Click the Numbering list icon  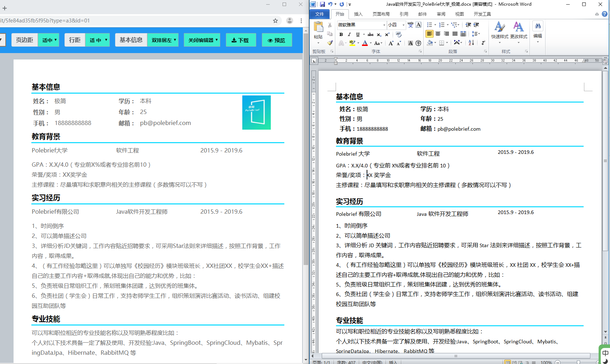pos(442,25)
